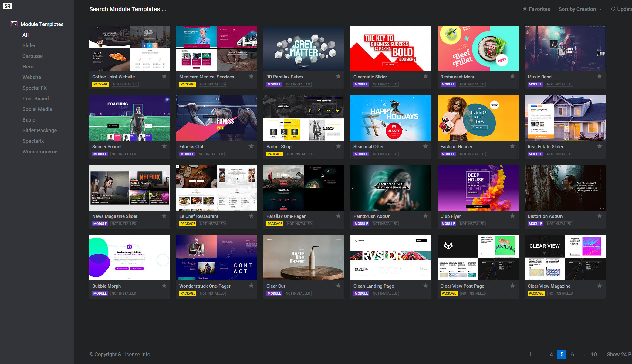Open the Sort by Creation dropdown

tap(580, 9)
